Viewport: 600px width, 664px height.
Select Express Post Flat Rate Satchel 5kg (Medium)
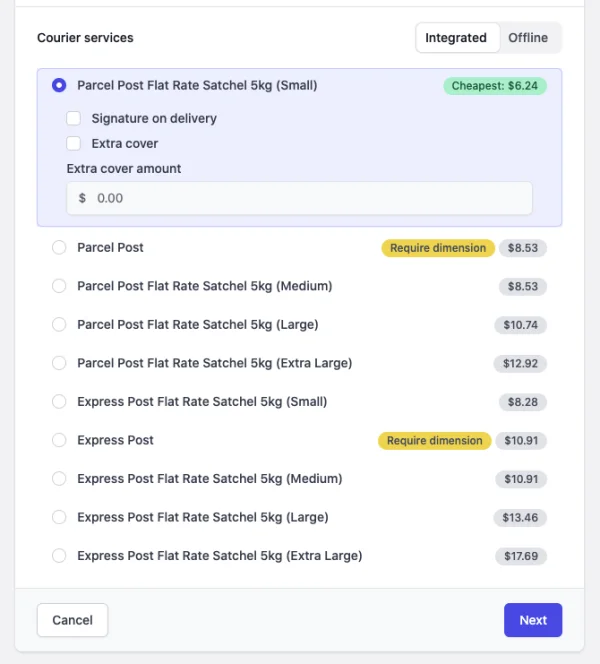click(x=59, y=479)
